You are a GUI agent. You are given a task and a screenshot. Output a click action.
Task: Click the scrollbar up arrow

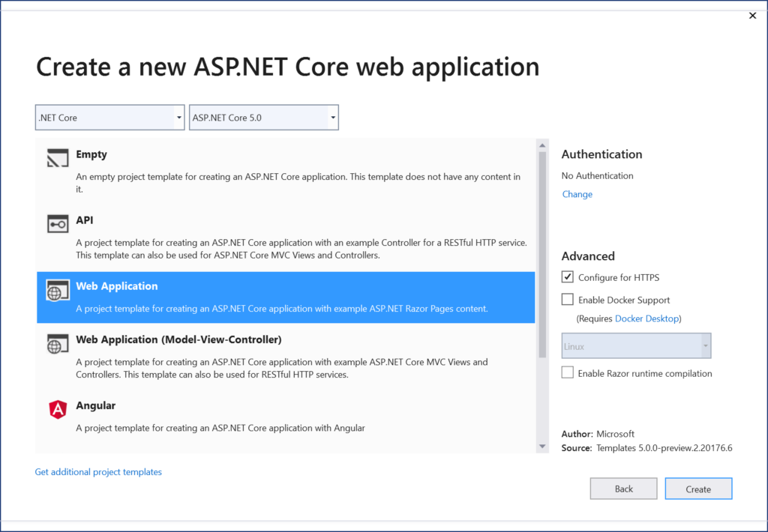tap(542, 145)
